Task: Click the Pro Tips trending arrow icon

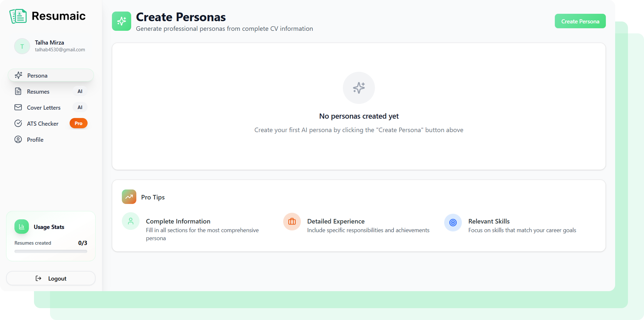Action: [129, 197]
